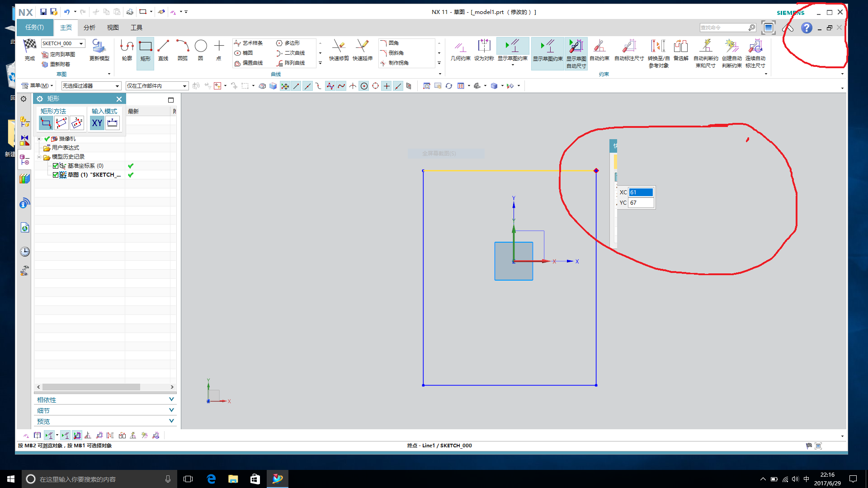This screenshot has height=488, width=868.
Task: Click 重新附着 reattach button
Action: coord(56,64)
